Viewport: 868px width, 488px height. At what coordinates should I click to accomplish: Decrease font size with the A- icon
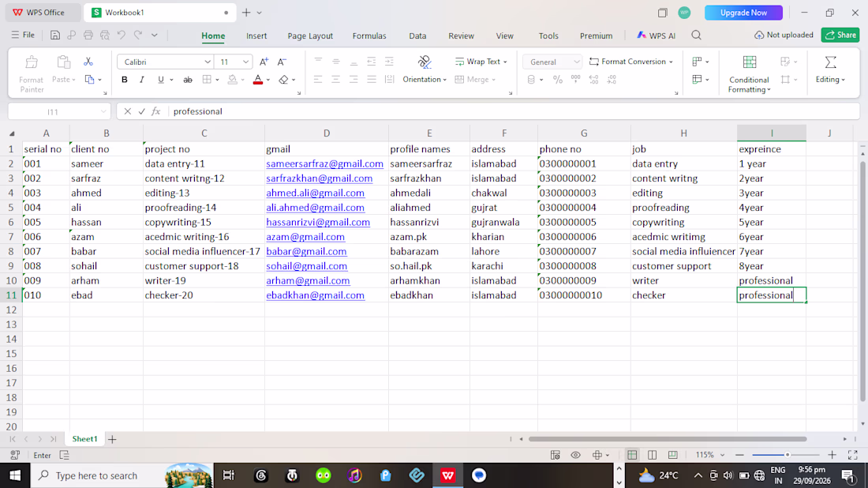pyautogui.click(x=282, y=62)
